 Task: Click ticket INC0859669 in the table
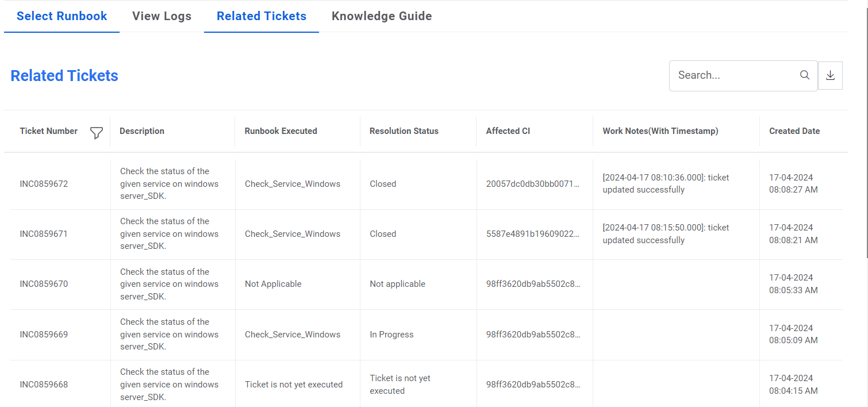(44, 335)
